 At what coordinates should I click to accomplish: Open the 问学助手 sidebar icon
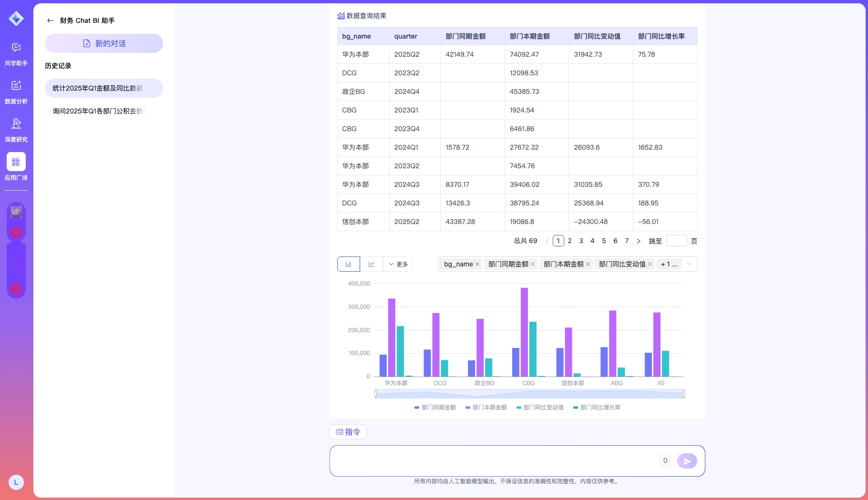(16, 48)
